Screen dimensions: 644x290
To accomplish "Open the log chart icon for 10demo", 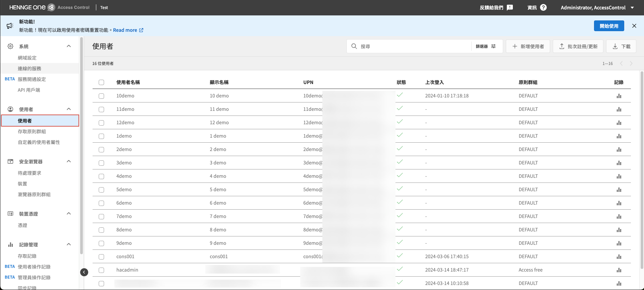I will tap(619, 96).
